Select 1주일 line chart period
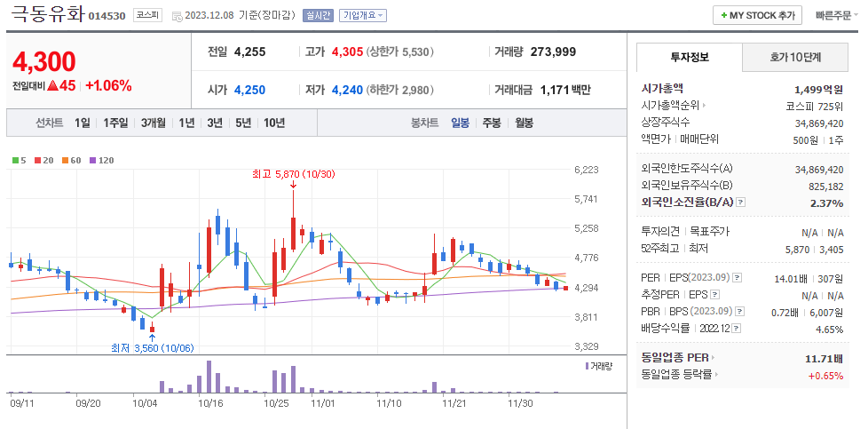Viewport: 868px width, 429px height. (x=115, y=123)
